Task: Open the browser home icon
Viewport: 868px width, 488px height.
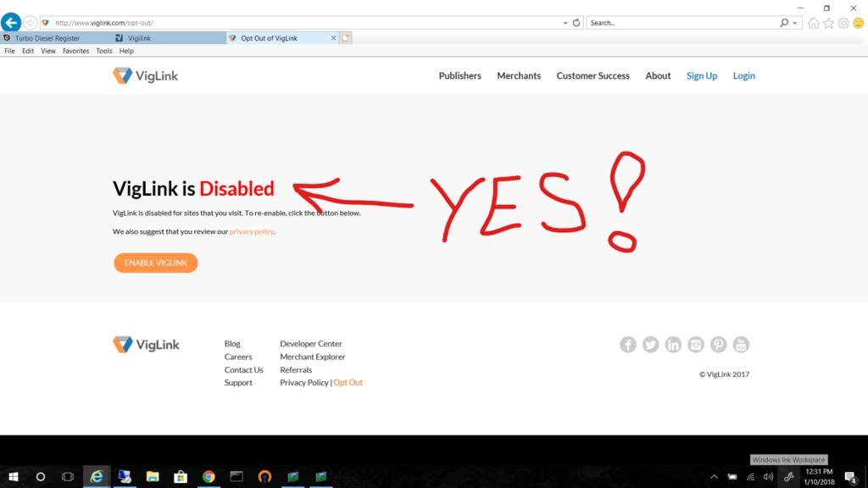Action: pos(813,23)
